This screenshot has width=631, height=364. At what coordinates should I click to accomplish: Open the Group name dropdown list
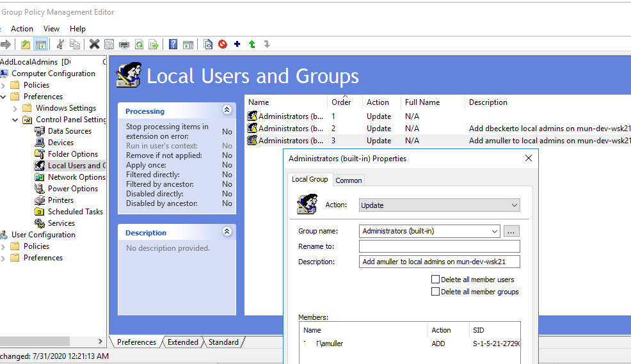[x=493, y=231]
